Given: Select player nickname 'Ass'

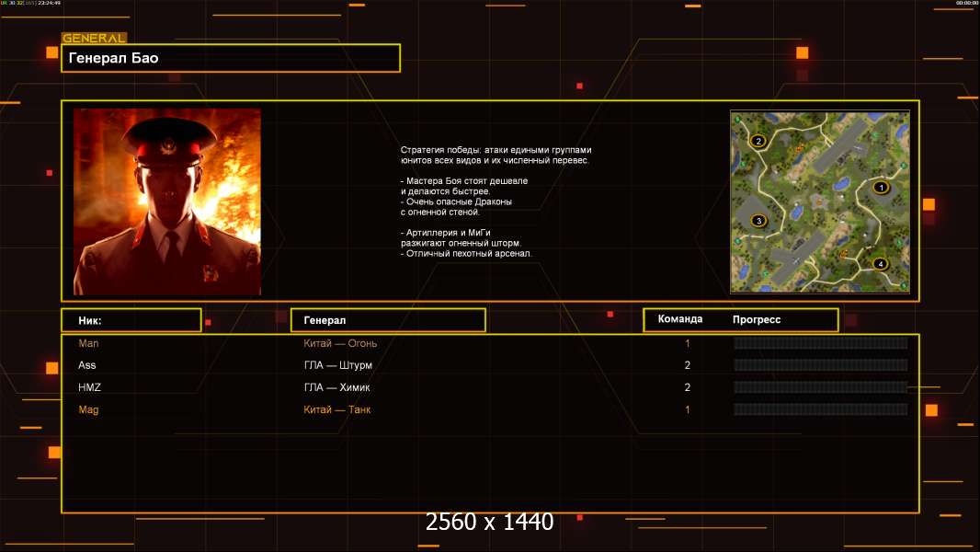Looking at the screenshot, I should (x=86, y=365).
